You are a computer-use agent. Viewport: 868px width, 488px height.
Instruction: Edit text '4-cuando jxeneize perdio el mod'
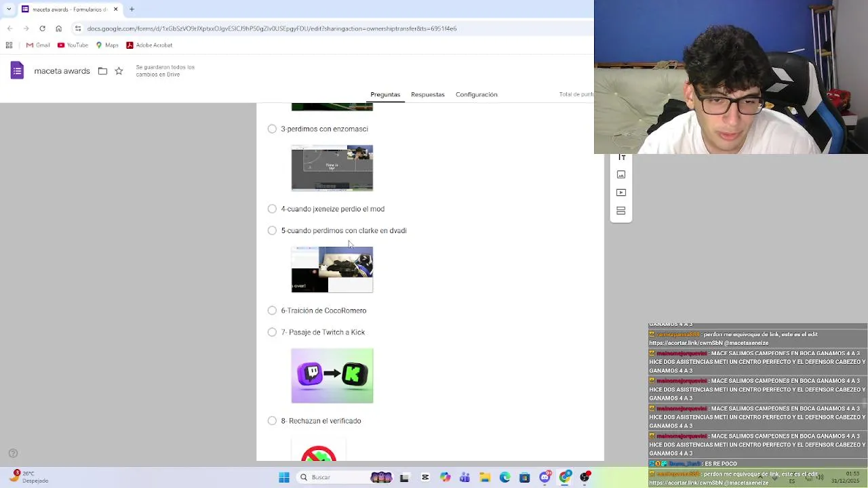pyautogui.click(x=333, y=209)
